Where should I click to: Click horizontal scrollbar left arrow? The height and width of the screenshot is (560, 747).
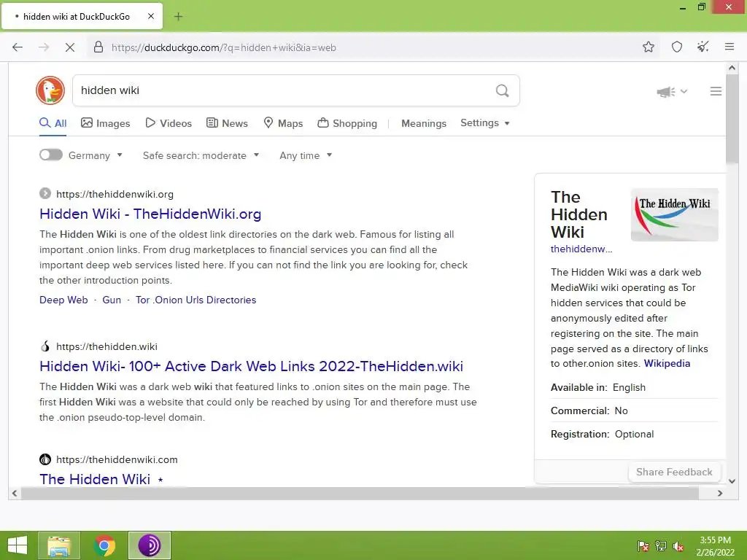[15, 494]
